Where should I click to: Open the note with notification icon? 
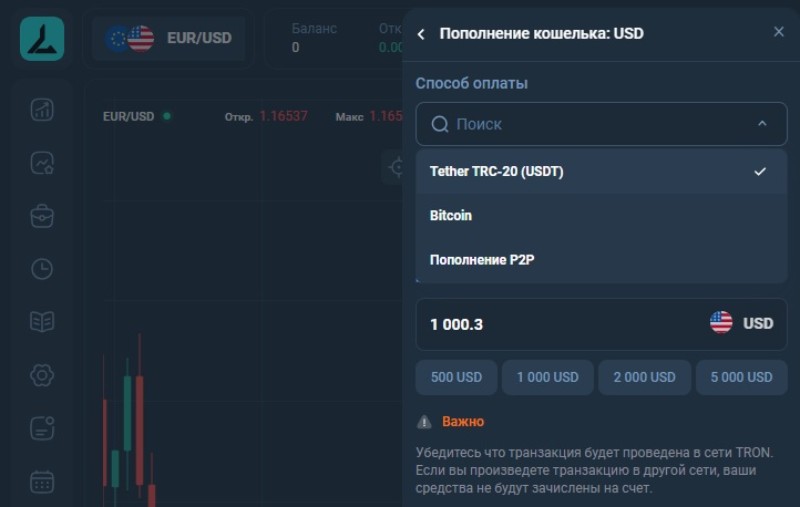(42, 428)
